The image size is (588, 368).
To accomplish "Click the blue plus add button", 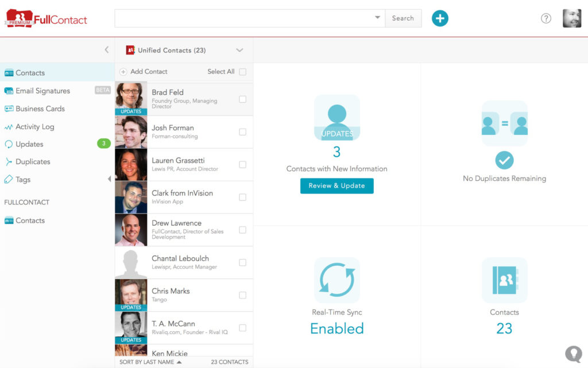I will (x=439, y=18).
